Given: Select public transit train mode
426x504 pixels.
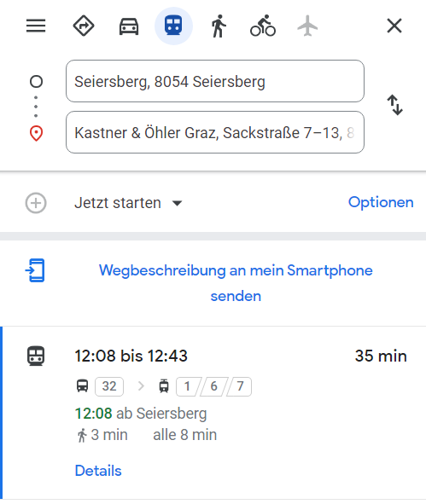Looking at the screenshot, I should (x=174, y=26).
